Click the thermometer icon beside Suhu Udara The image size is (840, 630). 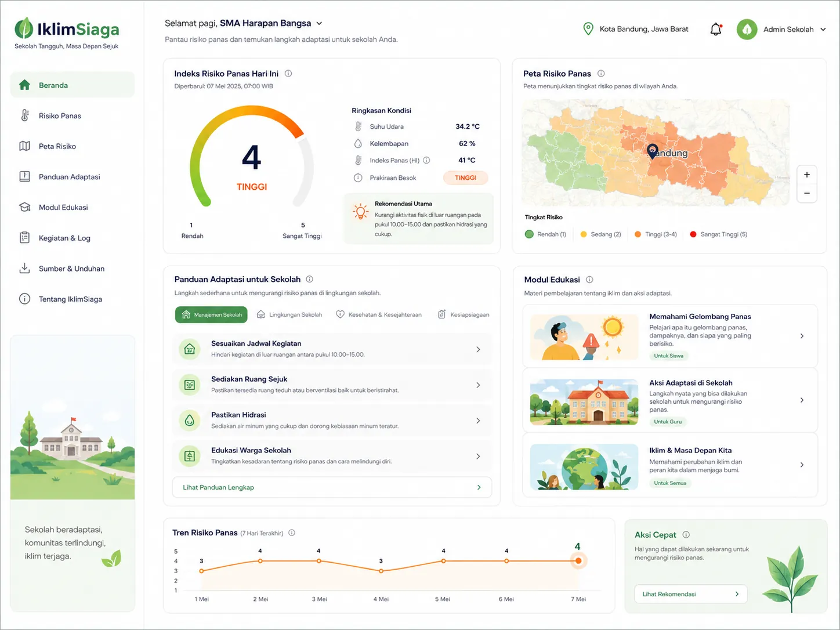pyautogui.click(x=359, y=126)
